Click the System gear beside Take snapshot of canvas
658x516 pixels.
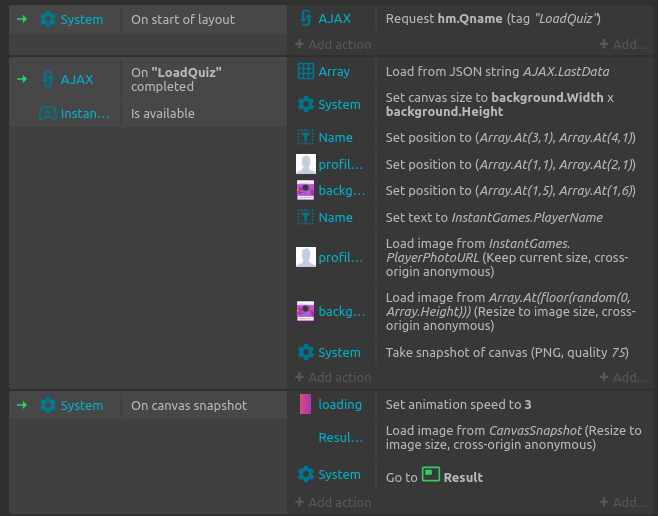point(306,352)
